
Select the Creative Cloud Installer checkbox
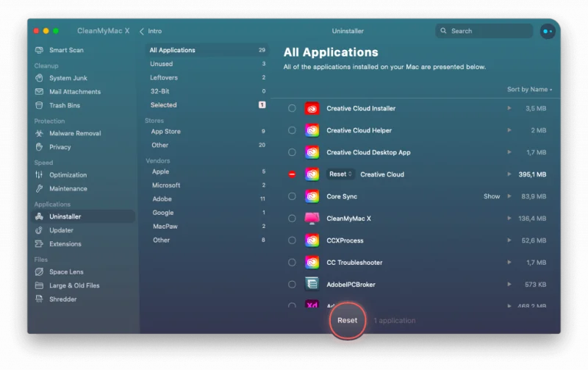click(292, 108)
